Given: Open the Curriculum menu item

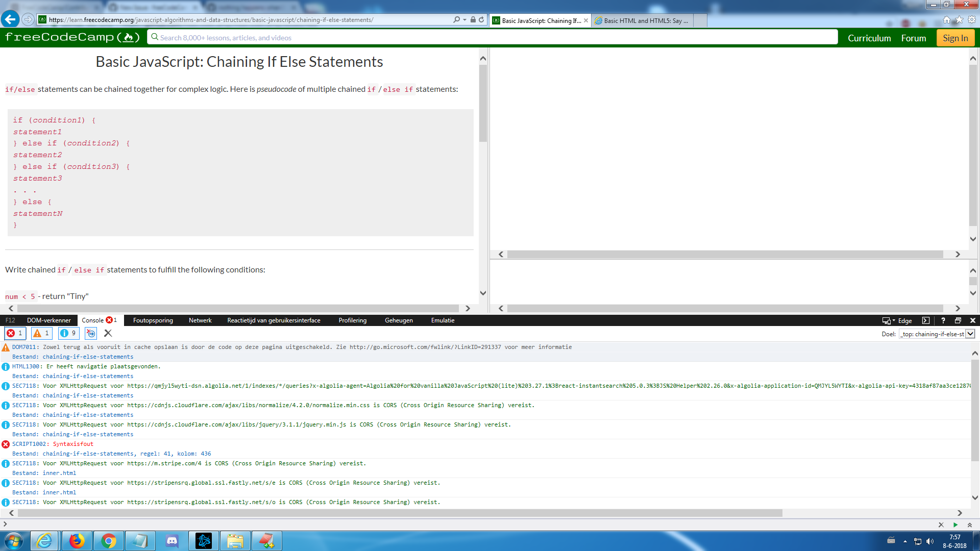Looking at the screenshot, I should [x=869, y=38].
